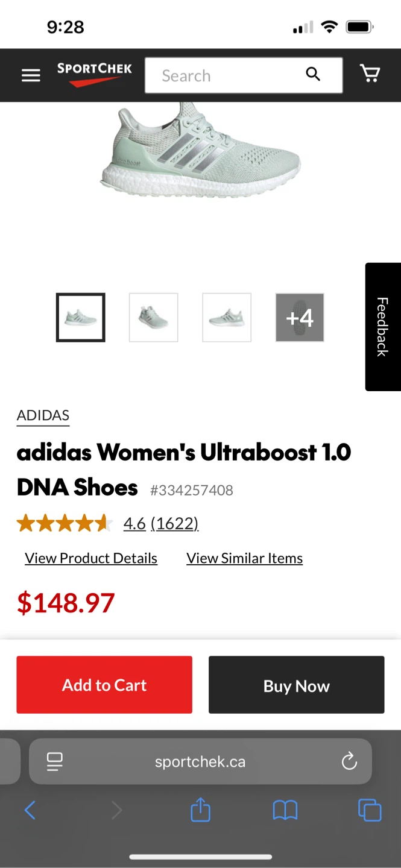Reveal additional photos via the +4 thumbnail

click(299, 317)
